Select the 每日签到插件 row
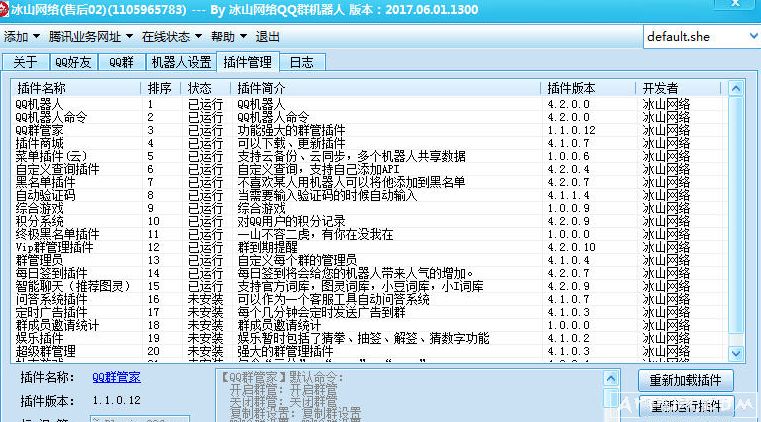The width and height of the screenshot is (761, 422). 371,273
